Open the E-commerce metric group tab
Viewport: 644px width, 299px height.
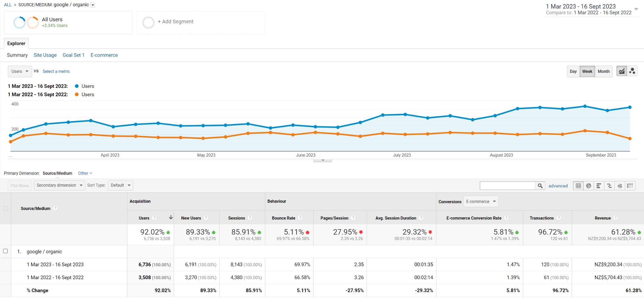coord(104,55)
